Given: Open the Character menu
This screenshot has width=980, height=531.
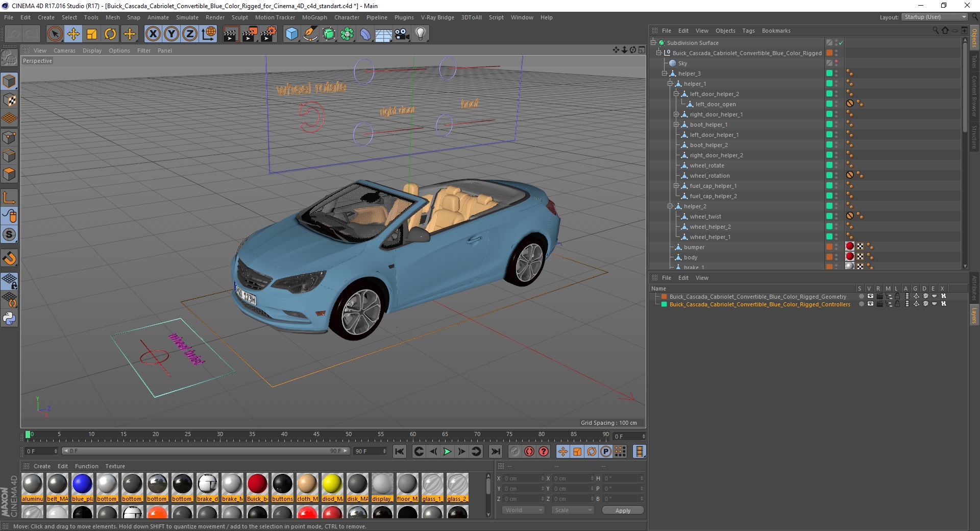Looking at the screenshot, I should coord(347,17).
